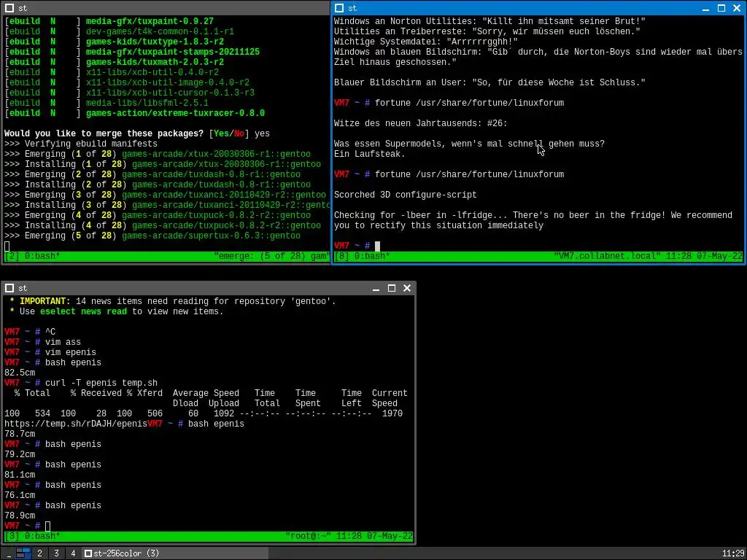
Task: Click the 'IMPORTANT:' news notice in the bottom terminal
Action: point(44,301)
